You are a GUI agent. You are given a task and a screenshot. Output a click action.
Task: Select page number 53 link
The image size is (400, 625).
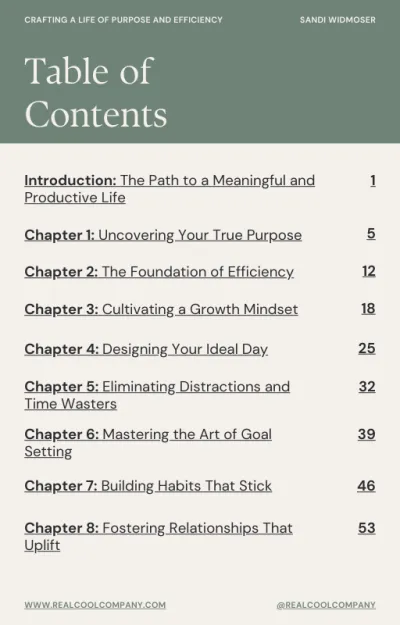[367, 528]
